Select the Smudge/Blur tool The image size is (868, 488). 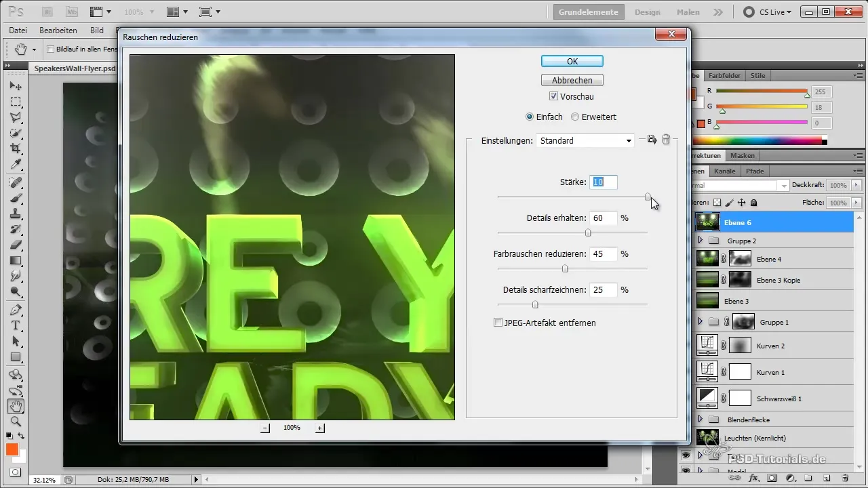point(16,277)
